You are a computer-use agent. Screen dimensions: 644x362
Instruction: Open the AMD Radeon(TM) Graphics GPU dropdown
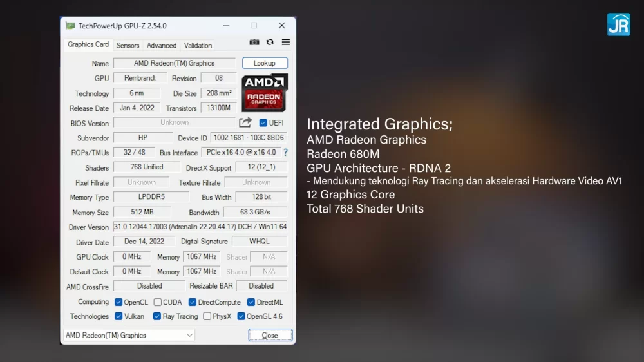coord(129,335)
